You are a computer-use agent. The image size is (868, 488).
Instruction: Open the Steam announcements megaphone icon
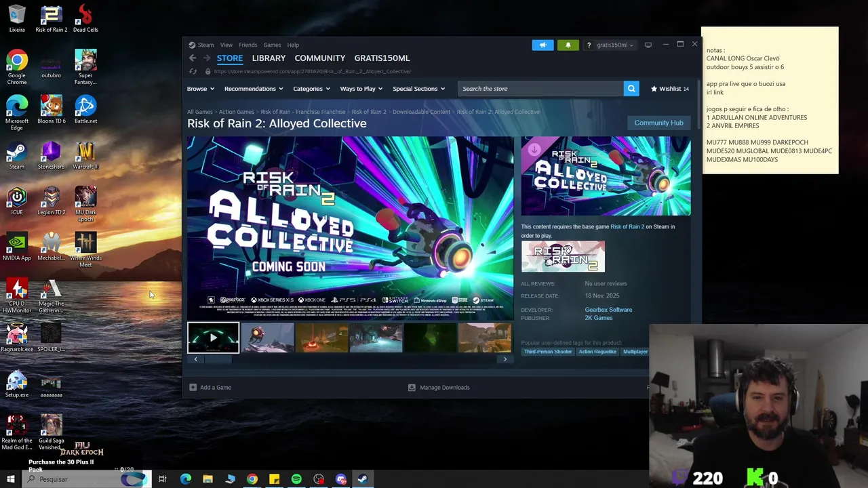pos(542,45)
